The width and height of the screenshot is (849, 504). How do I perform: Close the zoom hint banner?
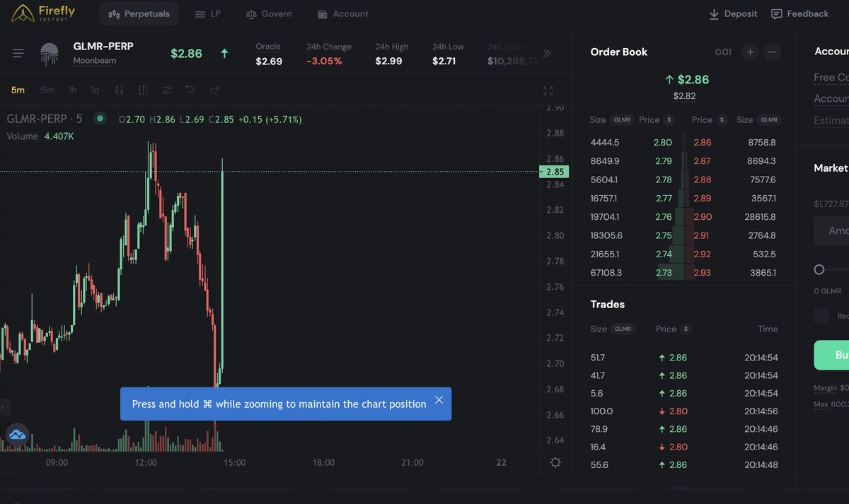tap(439, 400)
